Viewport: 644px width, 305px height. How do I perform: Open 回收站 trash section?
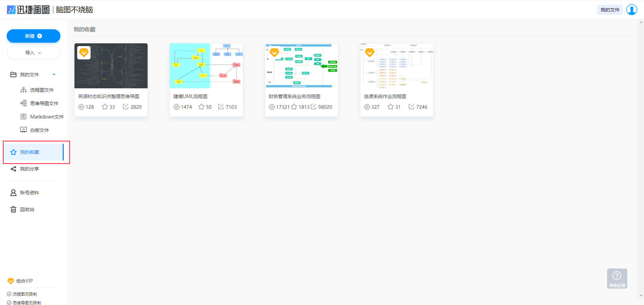click(27, 209)
